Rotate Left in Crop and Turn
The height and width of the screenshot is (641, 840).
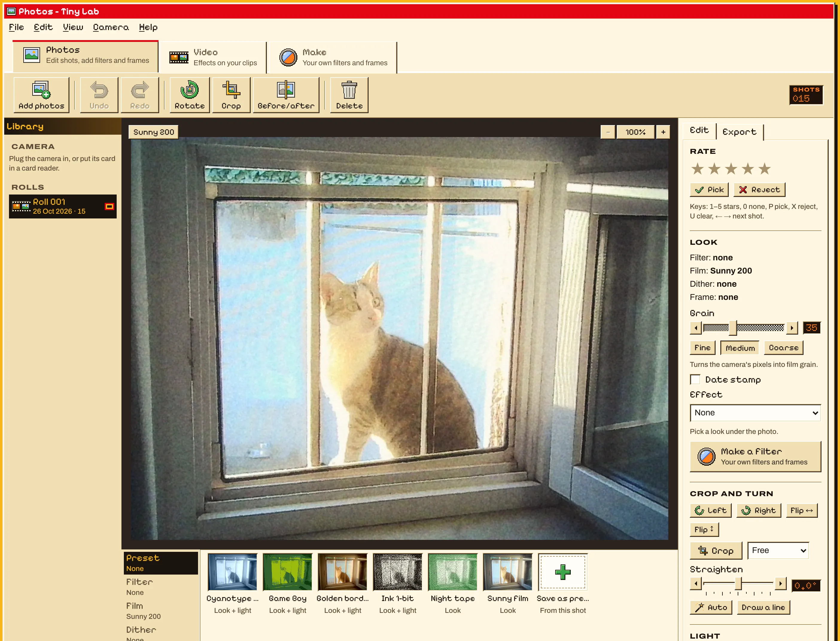click(711, 510)
